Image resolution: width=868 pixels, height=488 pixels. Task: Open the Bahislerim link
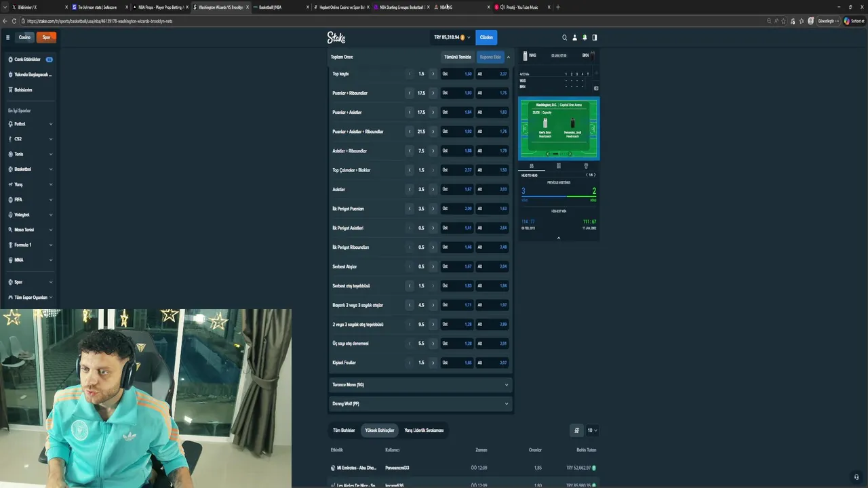[x=23, y=89]
